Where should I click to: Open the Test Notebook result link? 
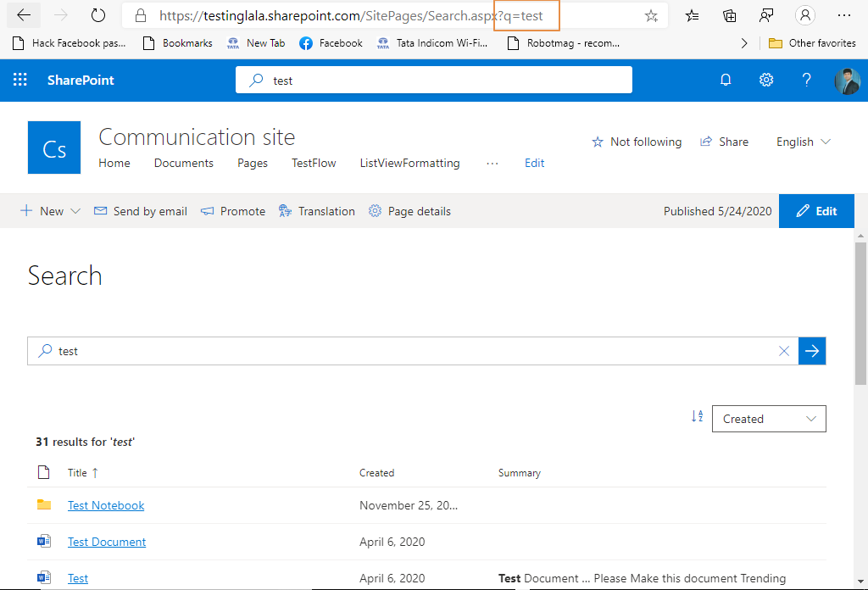pyautogui.click(x=106, y=505)
